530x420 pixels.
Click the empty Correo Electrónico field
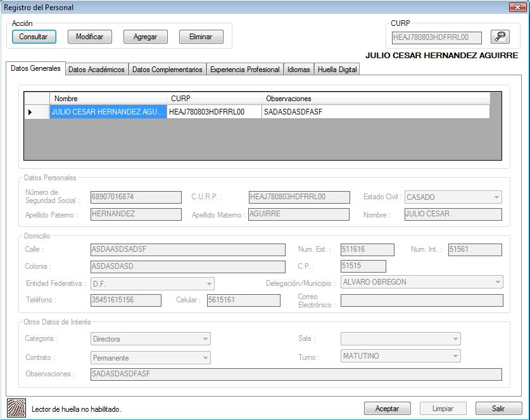coord(422,300)
